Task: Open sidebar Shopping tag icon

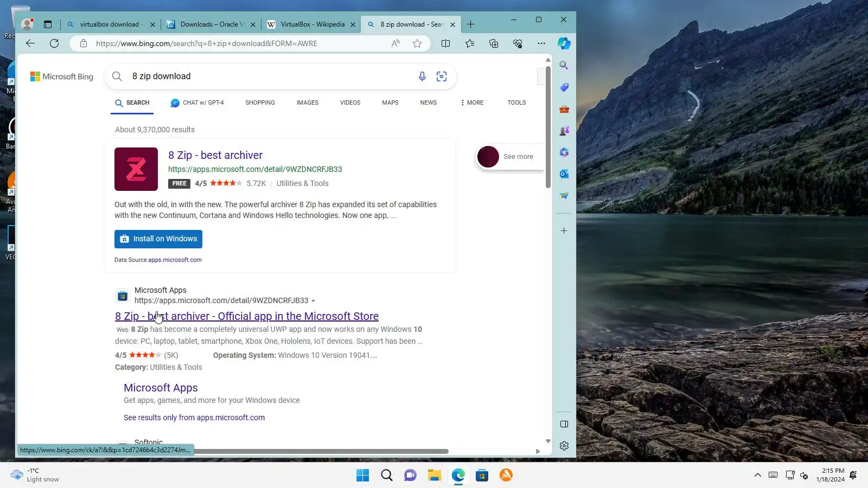Action: pyautogui.click(x=564, y=87)
